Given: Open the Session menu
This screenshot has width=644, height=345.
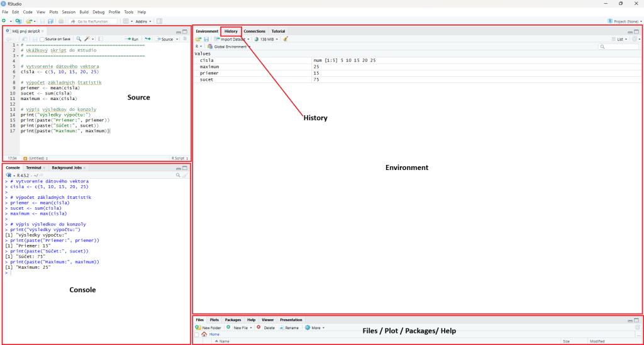Looking at the screenshot, I should (69, 12).
